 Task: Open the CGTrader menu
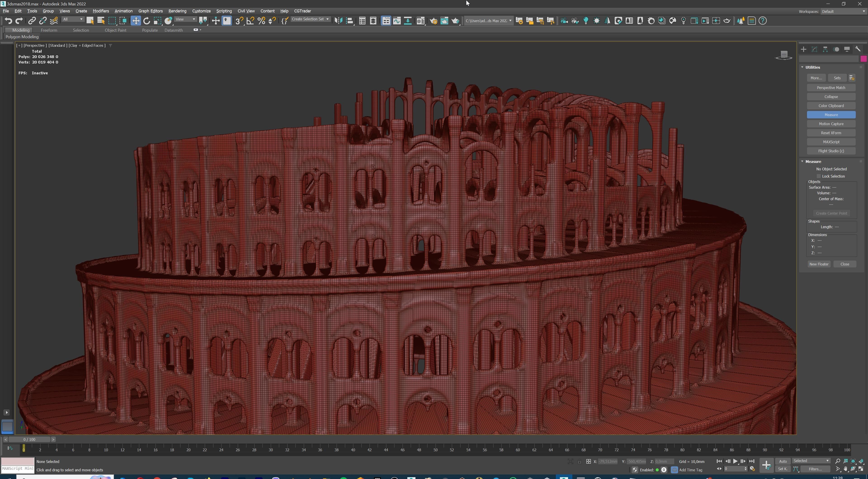(302, 11)
